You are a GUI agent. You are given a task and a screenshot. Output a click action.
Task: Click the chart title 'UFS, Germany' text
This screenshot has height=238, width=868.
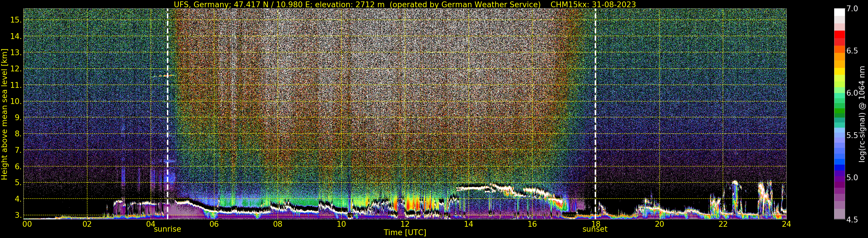tap(202, 4)
